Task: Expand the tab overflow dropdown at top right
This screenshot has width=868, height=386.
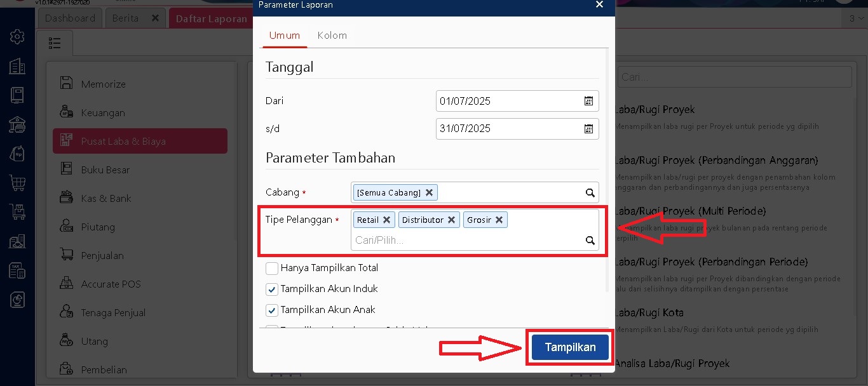Action: [x=857, y=18]
